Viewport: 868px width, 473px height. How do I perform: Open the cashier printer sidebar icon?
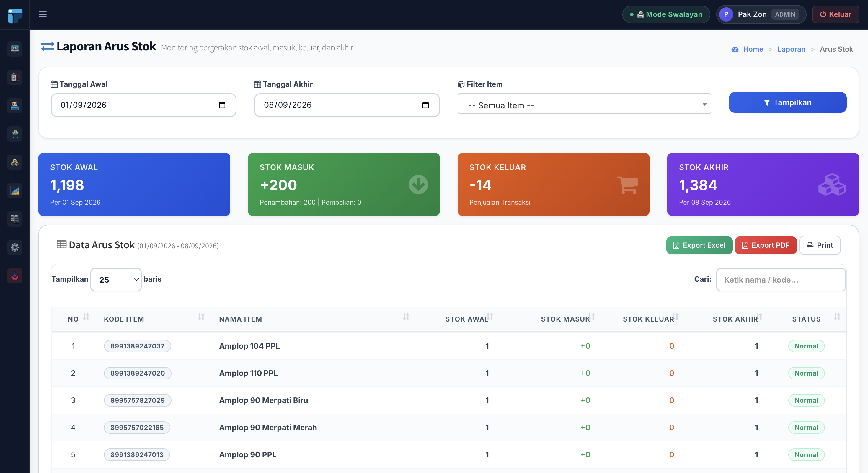coord(14,106)
